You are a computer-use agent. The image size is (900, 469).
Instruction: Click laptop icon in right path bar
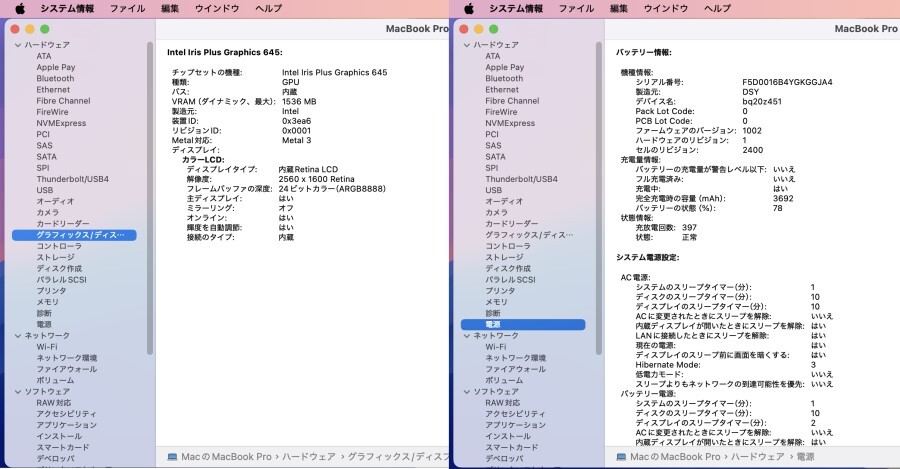click(x=621, y=457)
